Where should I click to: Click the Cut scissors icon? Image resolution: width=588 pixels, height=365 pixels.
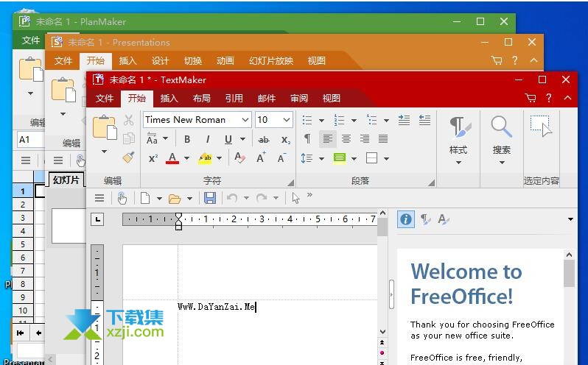coord(129,120)
